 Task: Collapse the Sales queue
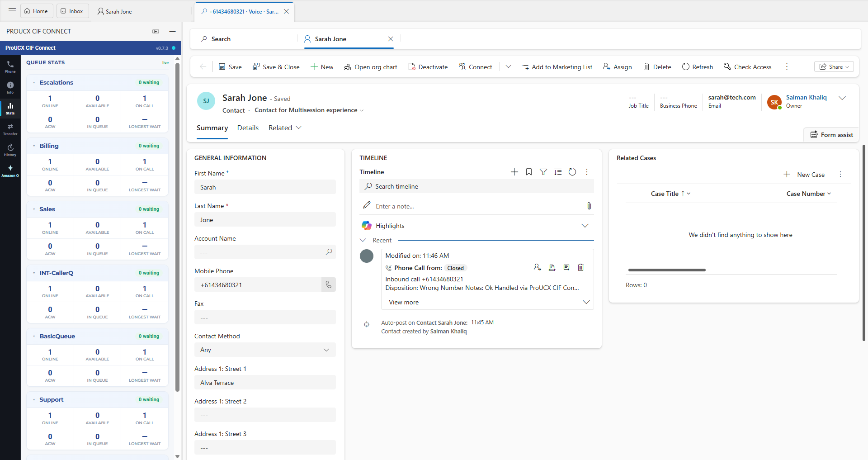[x=34, y=209]
